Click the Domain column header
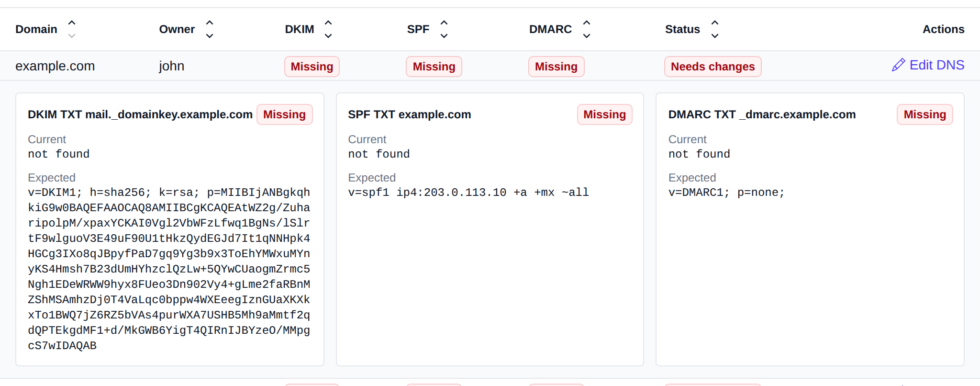Image resolution: width=980 pixels, height=386 pixels. (36, 29)
